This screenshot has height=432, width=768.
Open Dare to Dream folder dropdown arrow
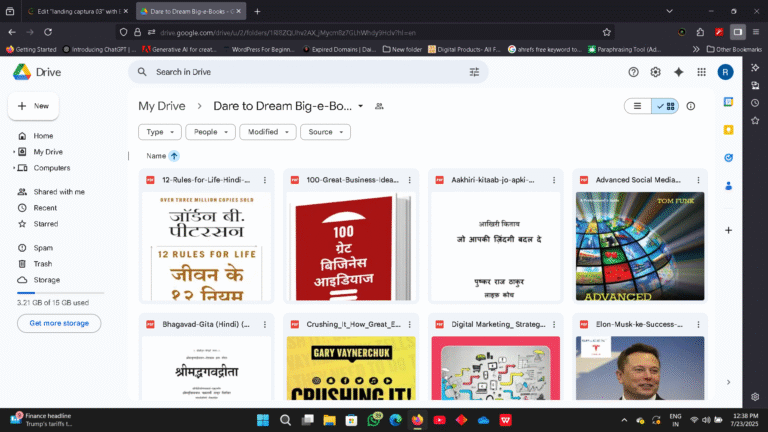[x=360, y=106]
